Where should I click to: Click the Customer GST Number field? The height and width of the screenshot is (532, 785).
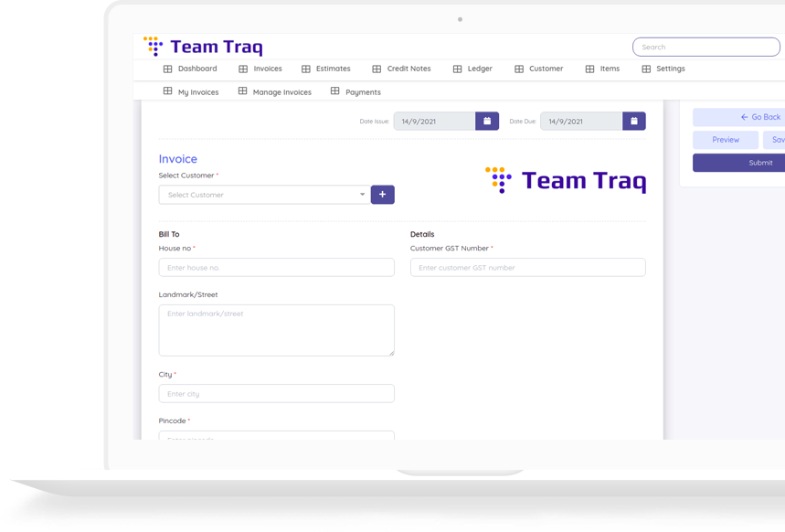[527, 268]
